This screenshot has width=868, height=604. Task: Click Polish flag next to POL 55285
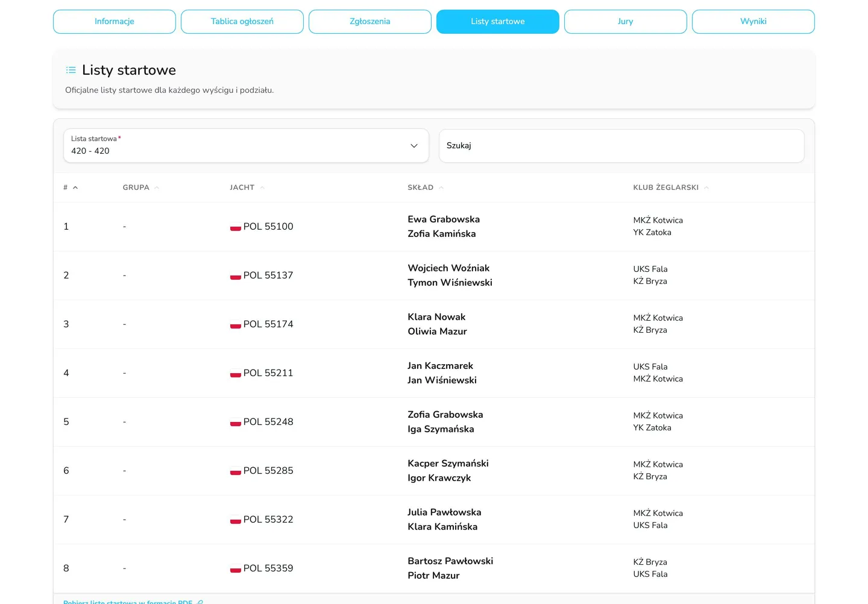tap(236, 471)
